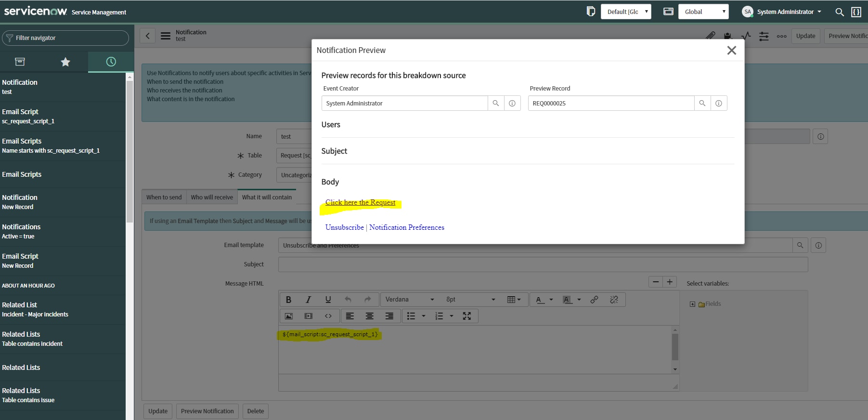Image resolution: width=868 pixels, height=420 pixels.
Task: Show info for Event Creator field
Action: coord(512,103)
